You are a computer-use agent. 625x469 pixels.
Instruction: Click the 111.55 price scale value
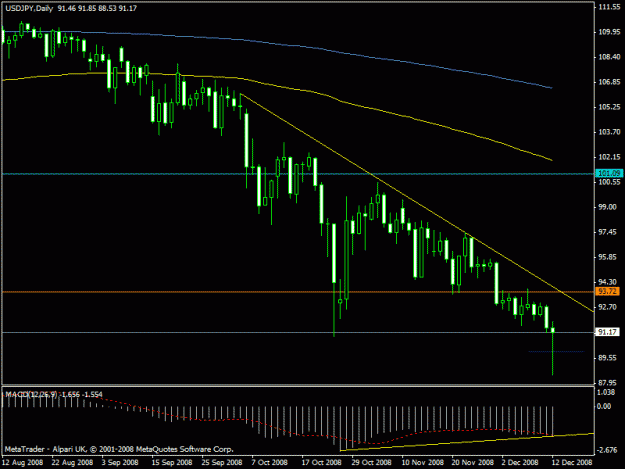[609, 7]
